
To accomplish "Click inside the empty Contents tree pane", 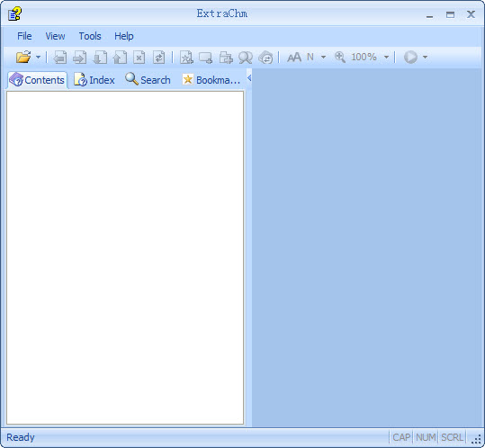I will (125, 258).
